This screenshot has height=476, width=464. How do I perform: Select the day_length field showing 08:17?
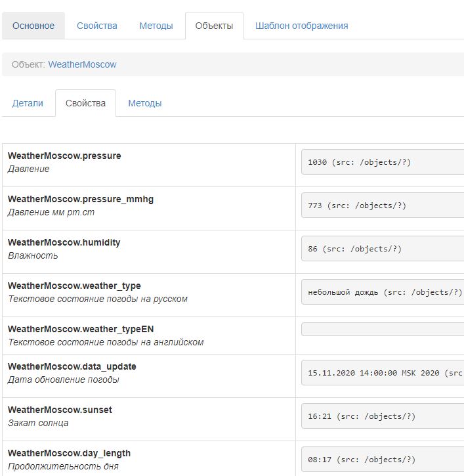coord(382,460)
